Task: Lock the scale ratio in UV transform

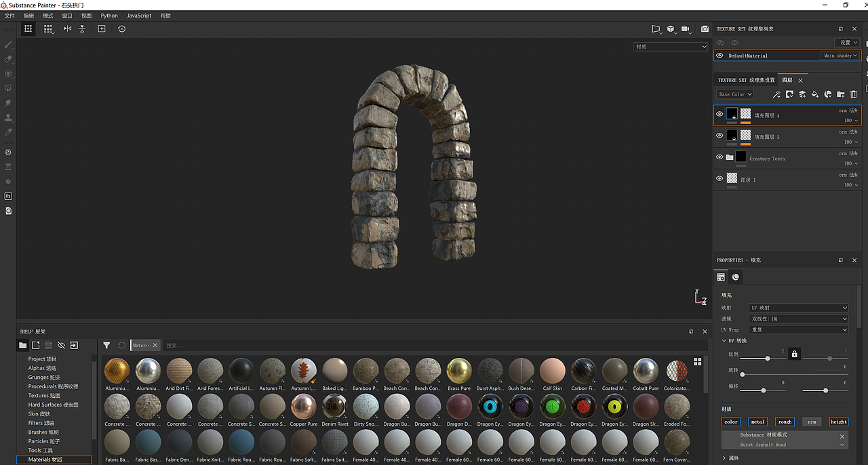Action: tap(795, 354)
